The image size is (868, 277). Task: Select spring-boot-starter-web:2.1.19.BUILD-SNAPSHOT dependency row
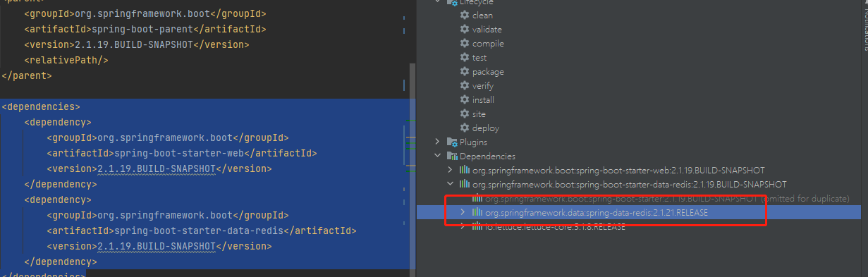coord(618,170)
